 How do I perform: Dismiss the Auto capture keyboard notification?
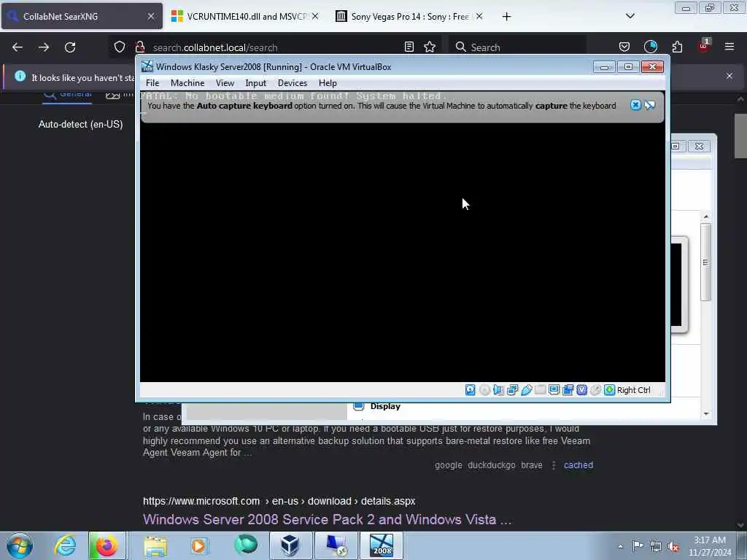point(635,105)
